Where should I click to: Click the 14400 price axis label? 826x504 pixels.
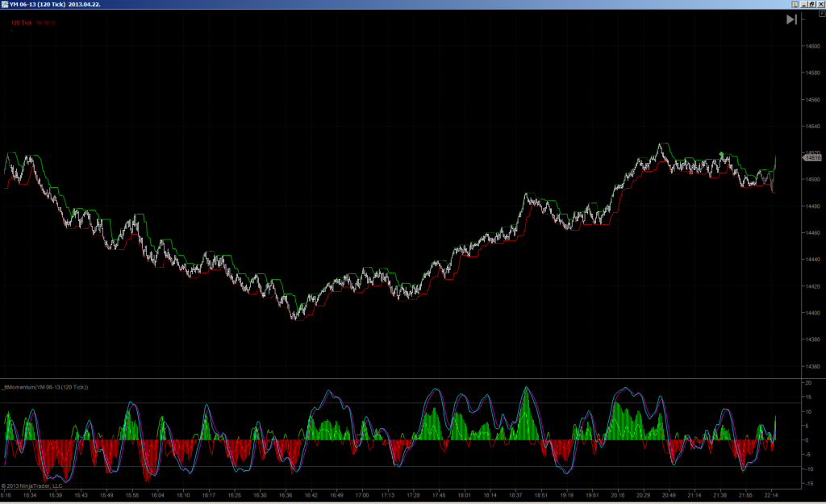(812, 313)
